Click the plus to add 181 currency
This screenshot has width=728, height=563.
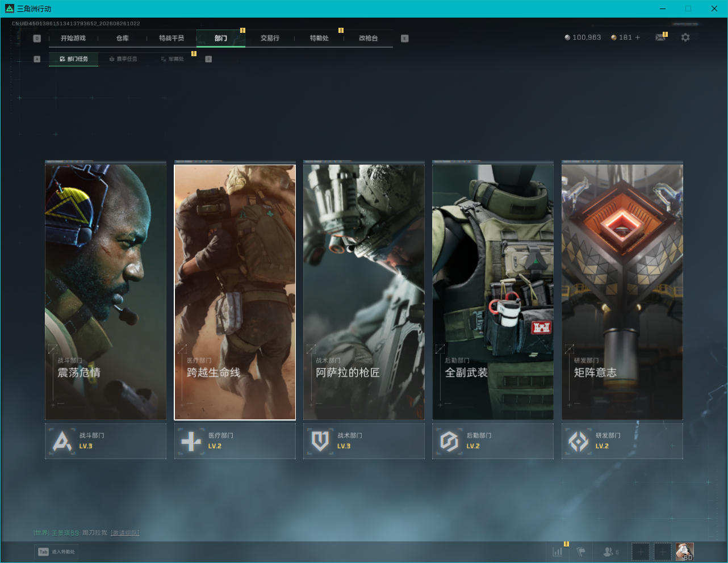point(638,37)
